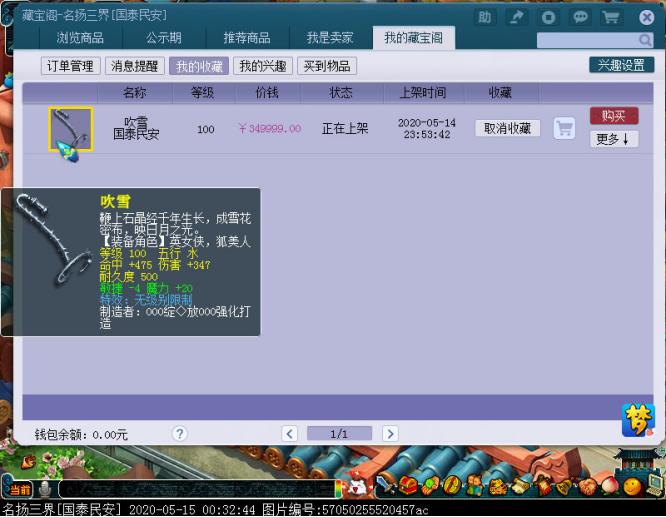Click the 上架时间 column header
This screenshot has height=517, width=666.
[x=423, y=92]
